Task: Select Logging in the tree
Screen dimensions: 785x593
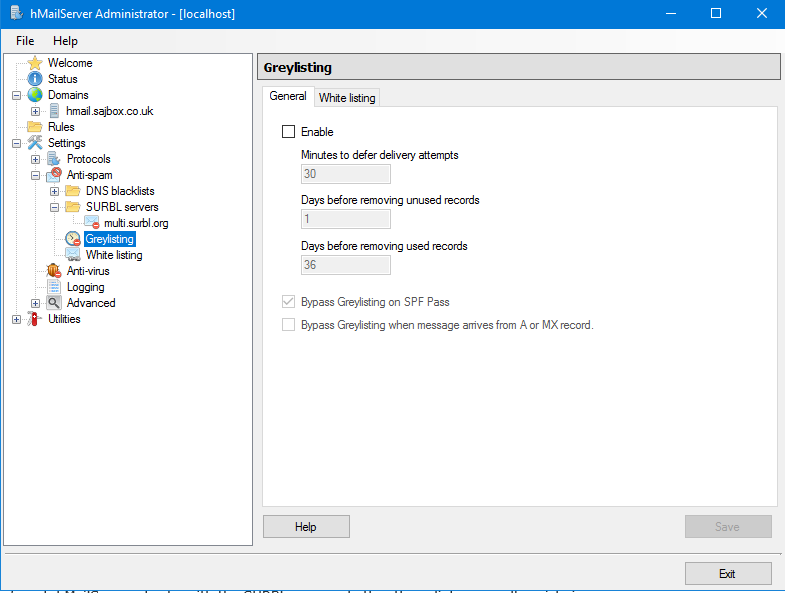Action: click(86, 287)
